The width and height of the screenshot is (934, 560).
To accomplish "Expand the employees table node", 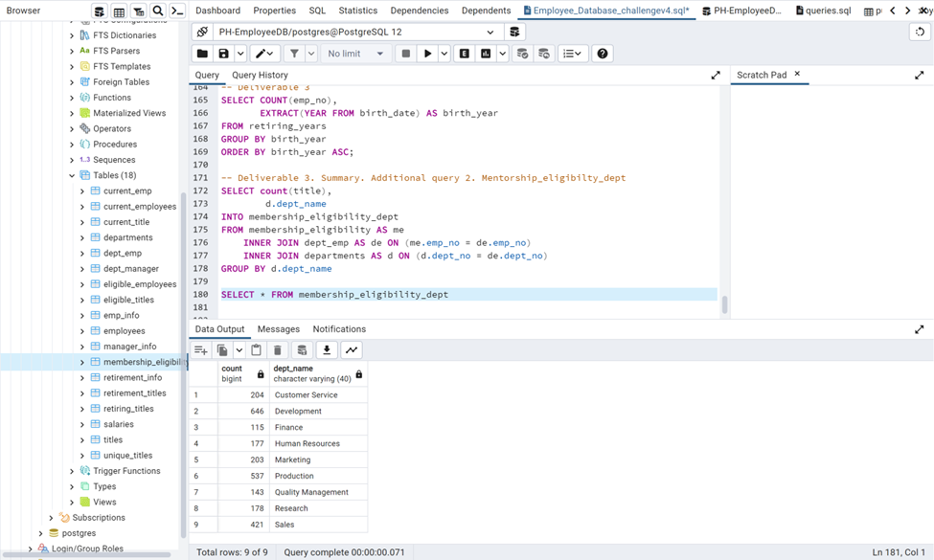I will (x=80, y=330).
